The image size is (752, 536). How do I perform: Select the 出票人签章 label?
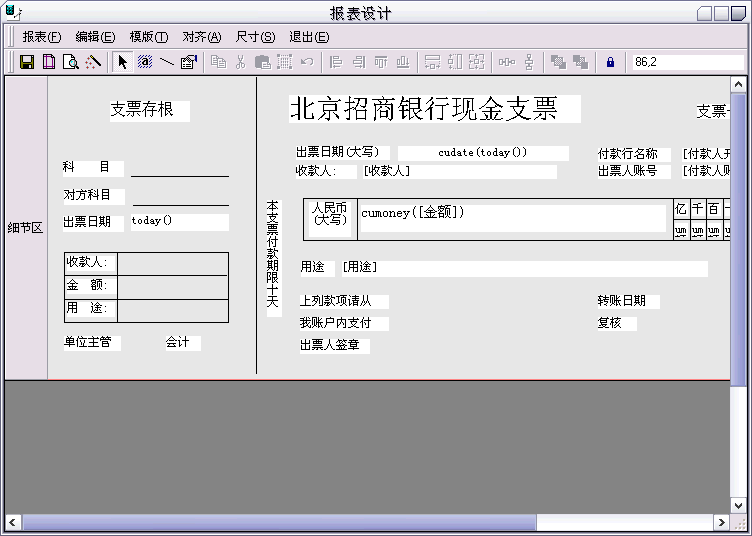pos(334,346)
